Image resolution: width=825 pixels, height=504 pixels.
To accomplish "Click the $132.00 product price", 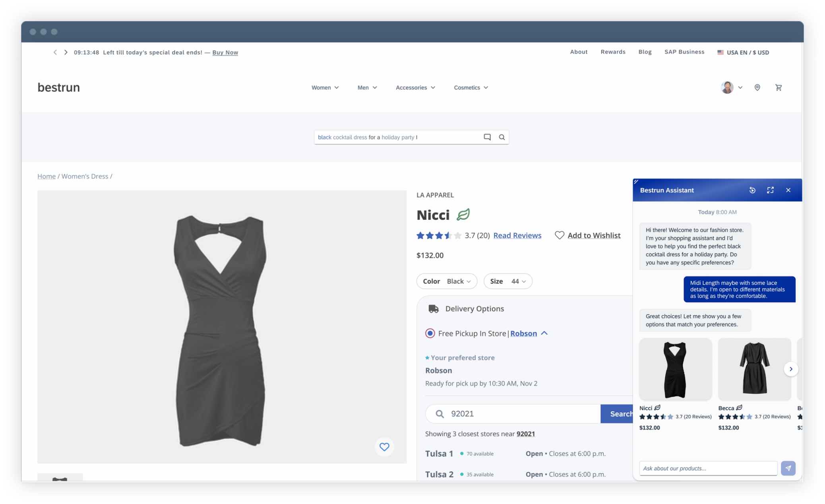I will [430, 256].
